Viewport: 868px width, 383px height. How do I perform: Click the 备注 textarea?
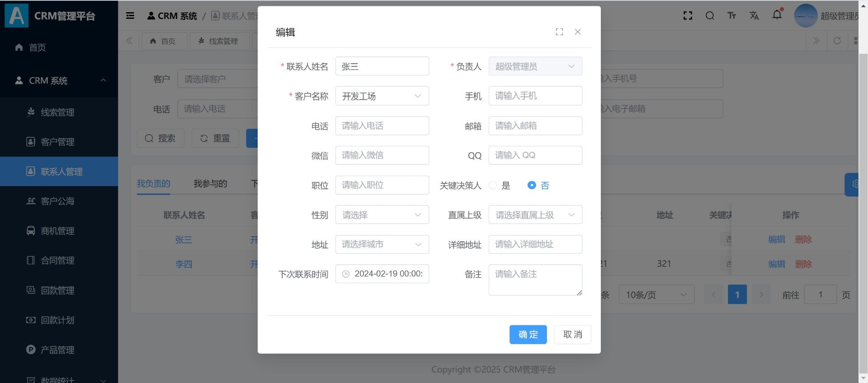535,280
